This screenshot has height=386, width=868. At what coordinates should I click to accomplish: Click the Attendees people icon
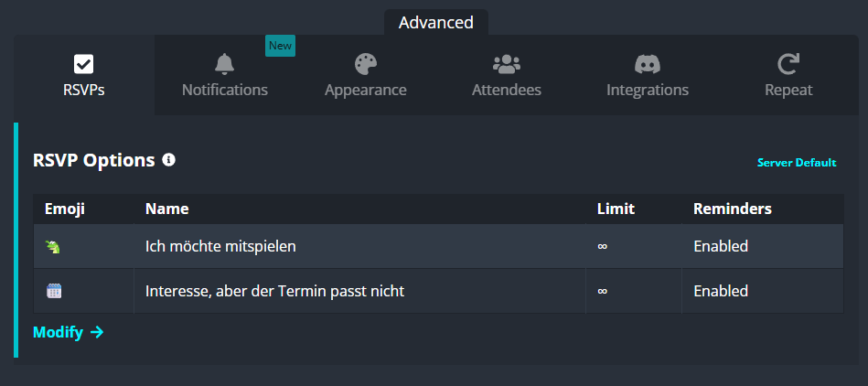(507, 64)
